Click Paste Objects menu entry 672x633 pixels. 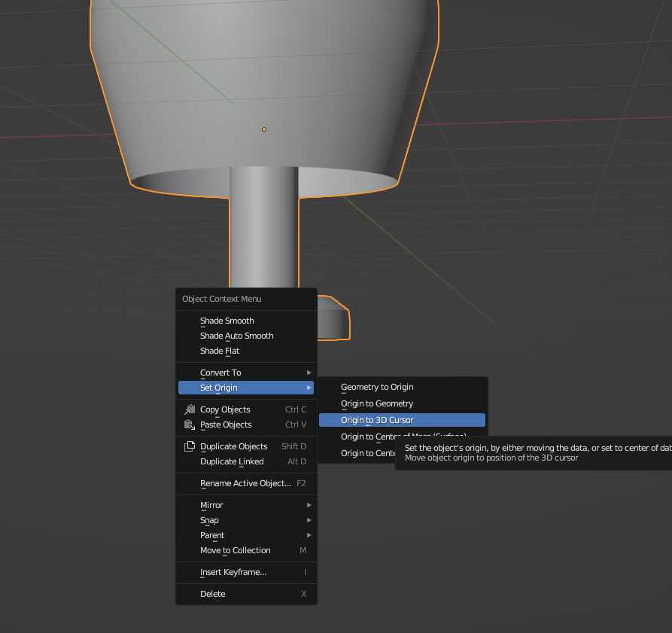tap(246, 425)
